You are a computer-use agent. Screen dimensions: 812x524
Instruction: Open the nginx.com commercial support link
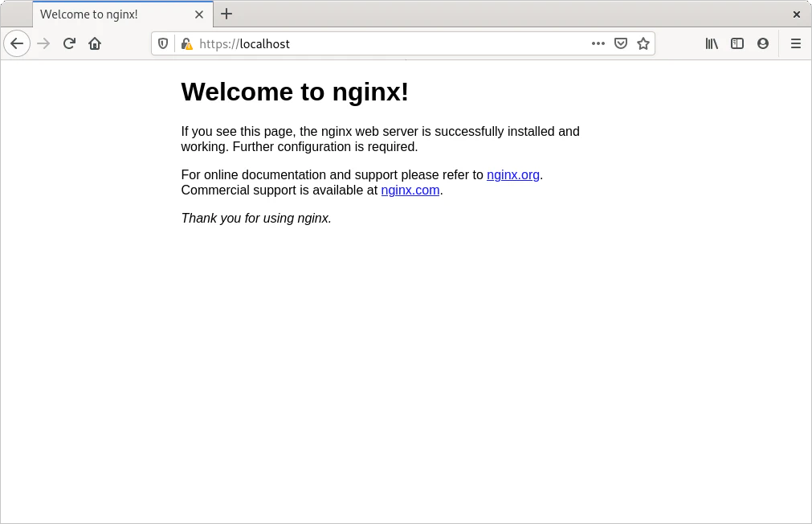click(x=410, y=190)
